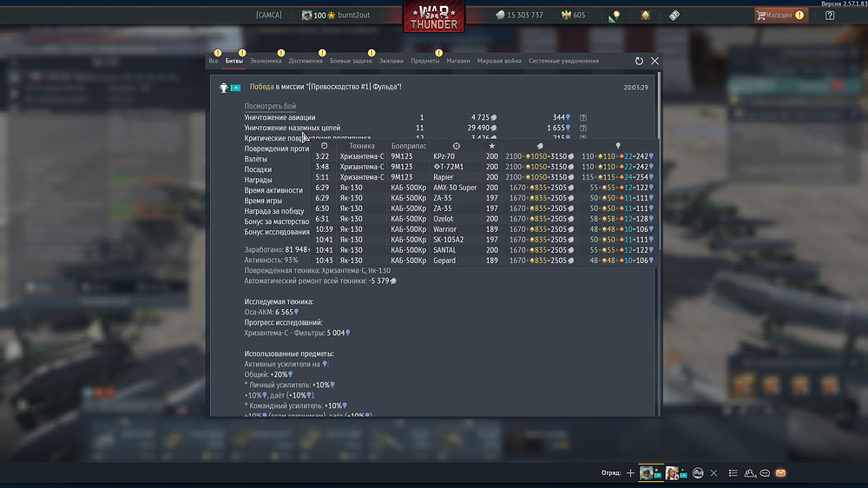Click the Уничтожение наземных целей row label
The width and height of the screenshot is (868, 488).
(293, 128)
